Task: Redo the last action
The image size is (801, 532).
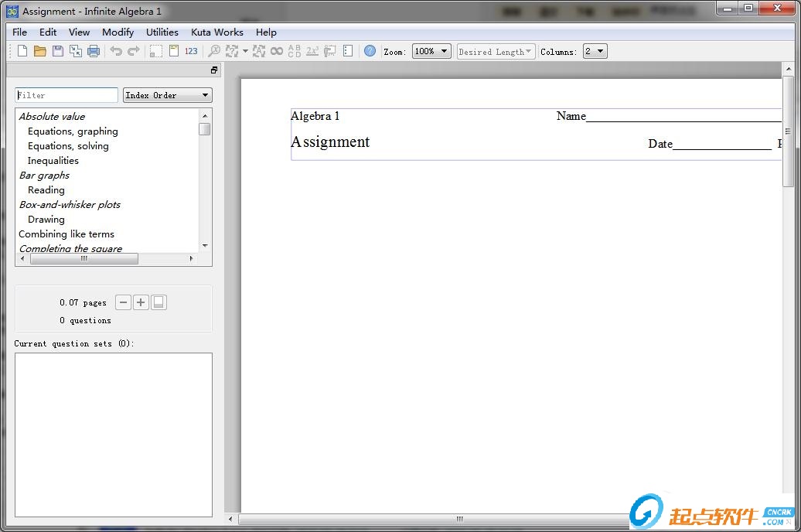Action: click(134, 51)
